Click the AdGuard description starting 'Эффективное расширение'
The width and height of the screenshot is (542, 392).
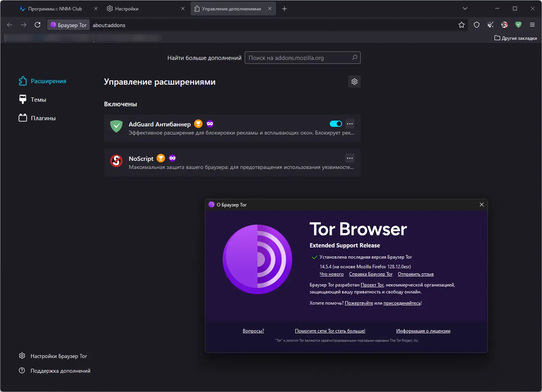pyautogui.click(x=242, y=133)
